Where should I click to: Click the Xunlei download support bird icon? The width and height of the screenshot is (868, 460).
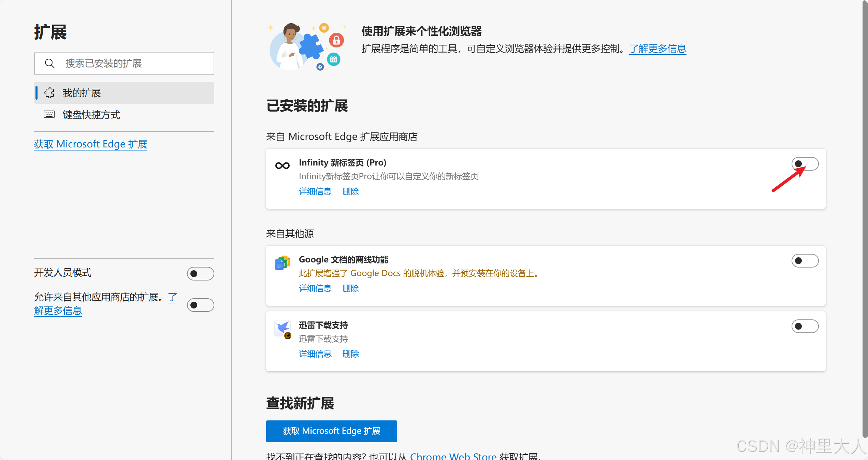click(x=283, y=329)
